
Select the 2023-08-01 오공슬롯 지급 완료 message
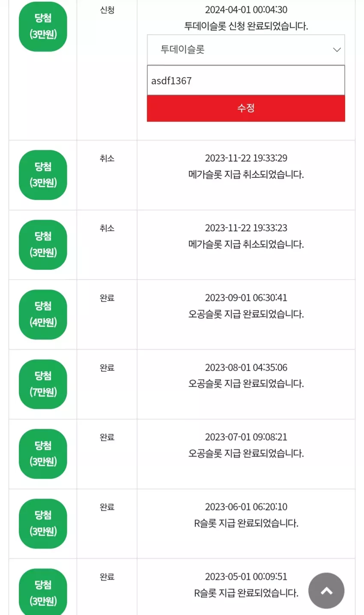[246, 384]
